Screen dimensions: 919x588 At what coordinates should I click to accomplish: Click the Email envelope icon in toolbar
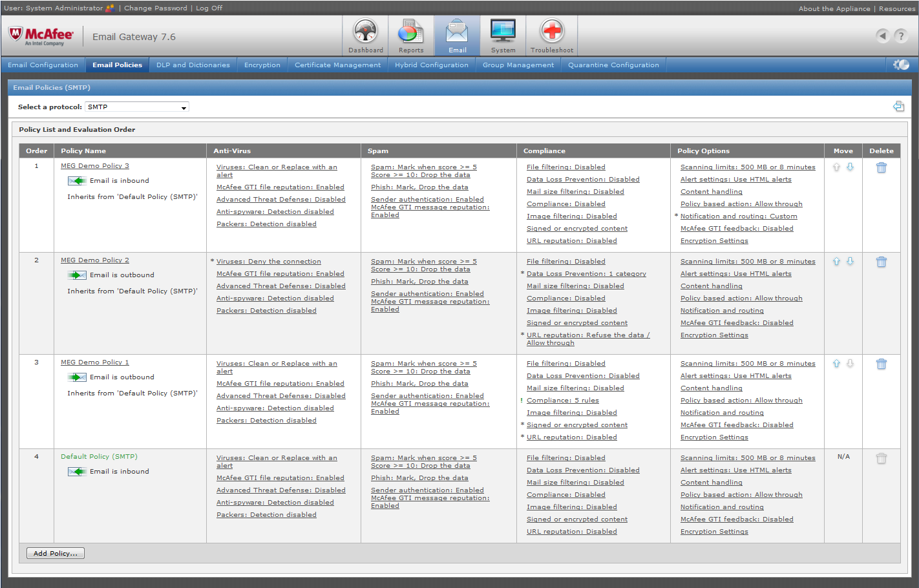(x=457, y=32)
